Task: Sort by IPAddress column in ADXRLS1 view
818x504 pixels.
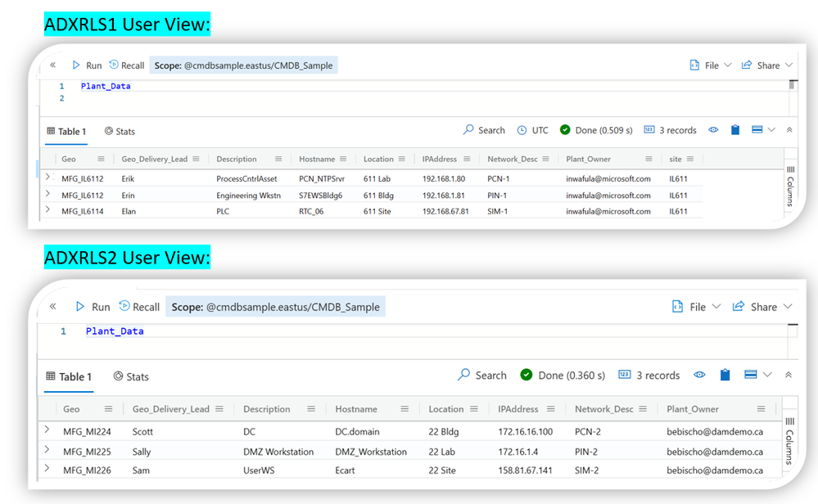Action: (x=439, y=159)
